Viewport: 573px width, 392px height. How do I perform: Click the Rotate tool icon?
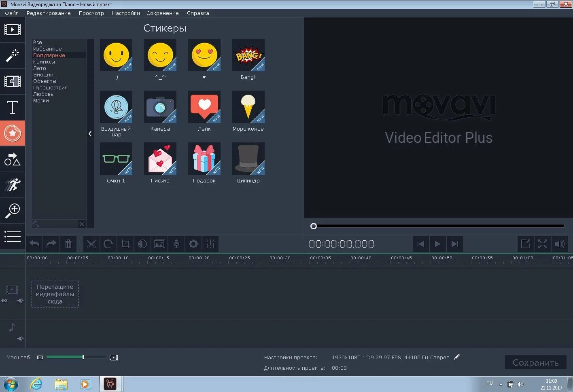tap(108, 244)
